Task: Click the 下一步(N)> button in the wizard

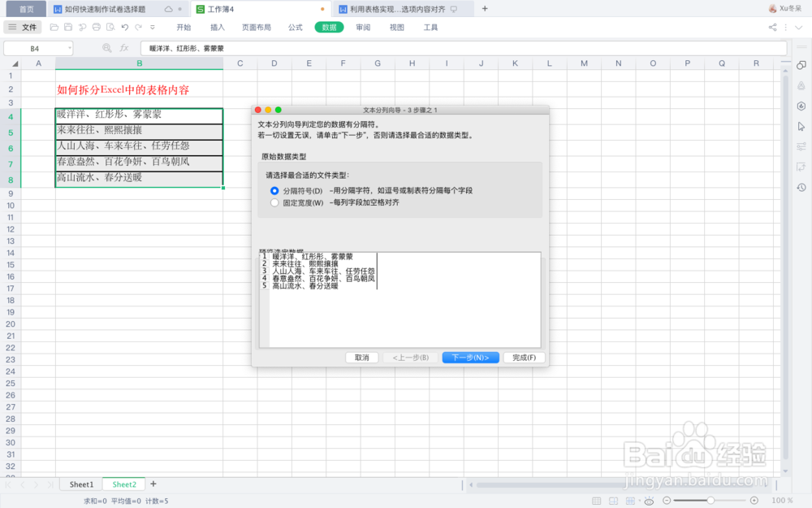Action: (471, 357)
